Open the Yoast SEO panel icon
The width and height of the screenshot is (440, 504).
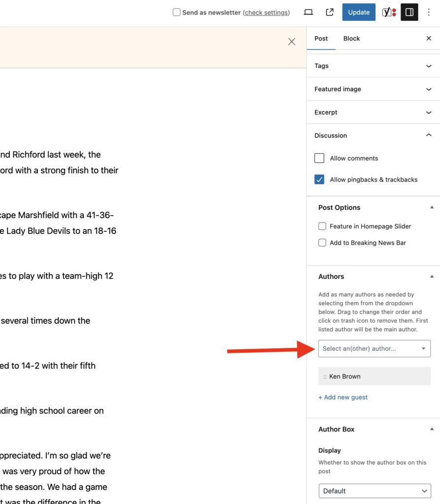click(x=389, y=12)
